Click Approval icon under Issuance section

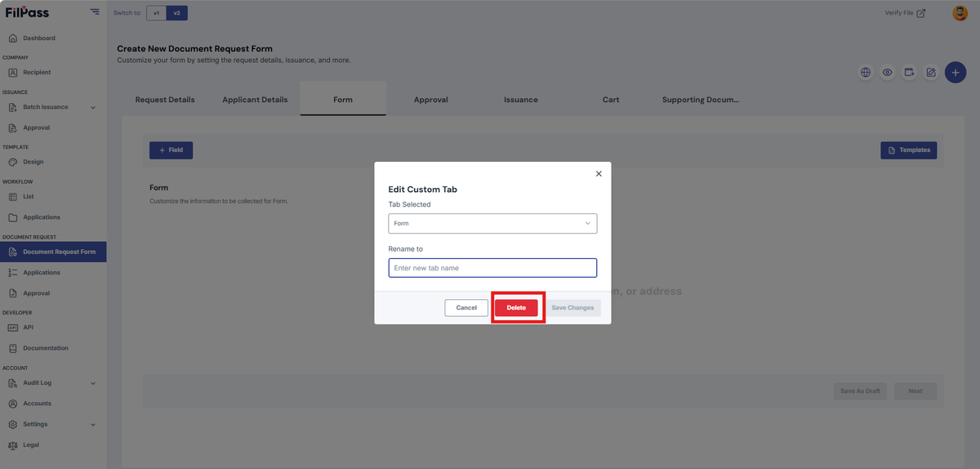(12, 128)
